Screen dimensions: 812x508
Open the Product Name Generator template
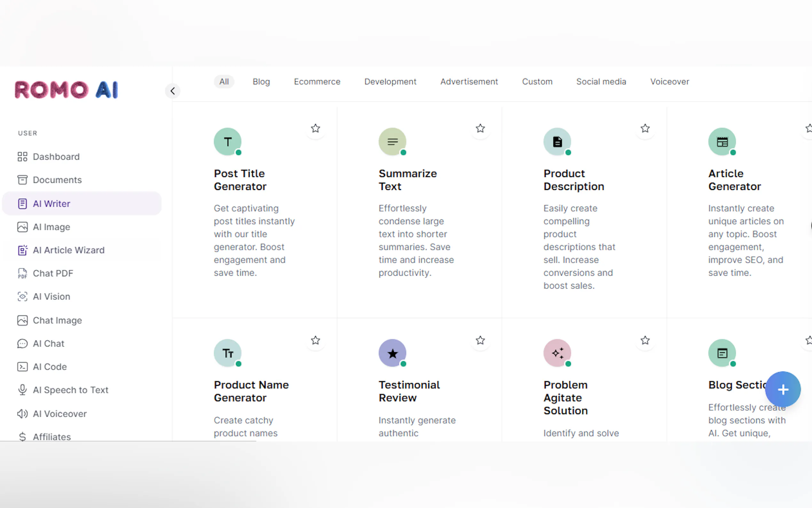251,391
